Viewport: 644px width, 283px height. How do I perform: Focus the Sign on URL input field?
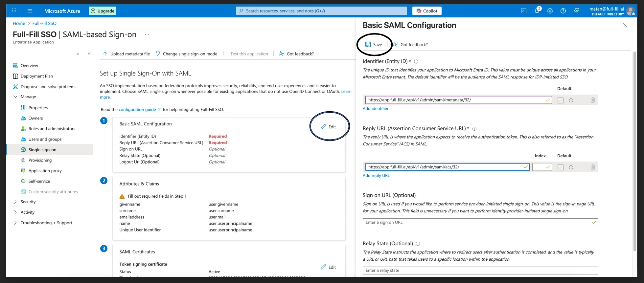pyautogui.click(x=480, y=222)
